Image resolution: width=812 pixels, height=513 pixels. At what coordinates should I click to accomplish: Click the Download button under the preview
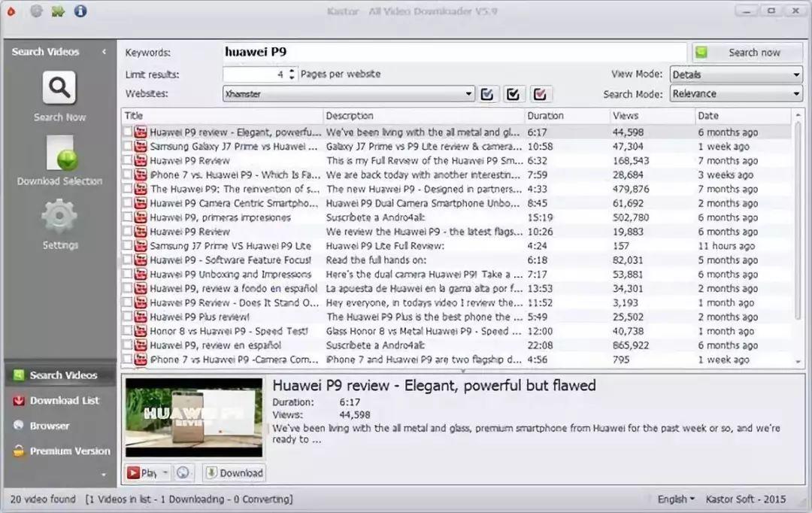(234, 473)
